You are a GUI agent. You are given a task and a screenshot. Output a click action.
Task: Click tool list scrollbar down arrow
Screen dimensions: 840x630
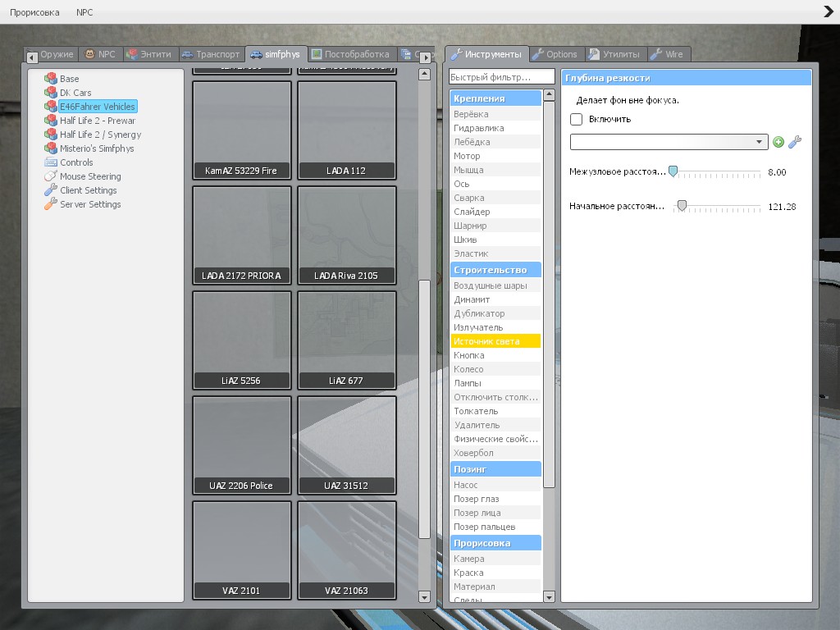tap(549, 596)
